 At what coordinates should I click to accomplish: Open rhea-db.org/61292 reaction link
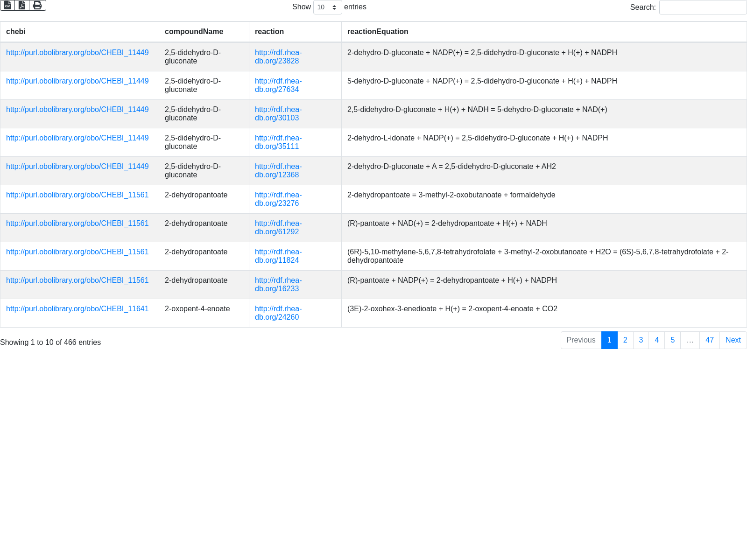tap(278, 228)
